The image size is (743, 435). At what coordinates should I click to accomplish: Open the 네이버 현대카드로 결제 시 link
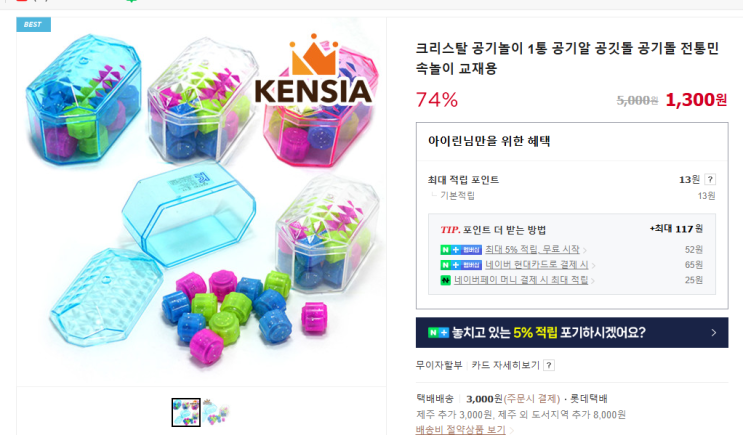[536, 264]
